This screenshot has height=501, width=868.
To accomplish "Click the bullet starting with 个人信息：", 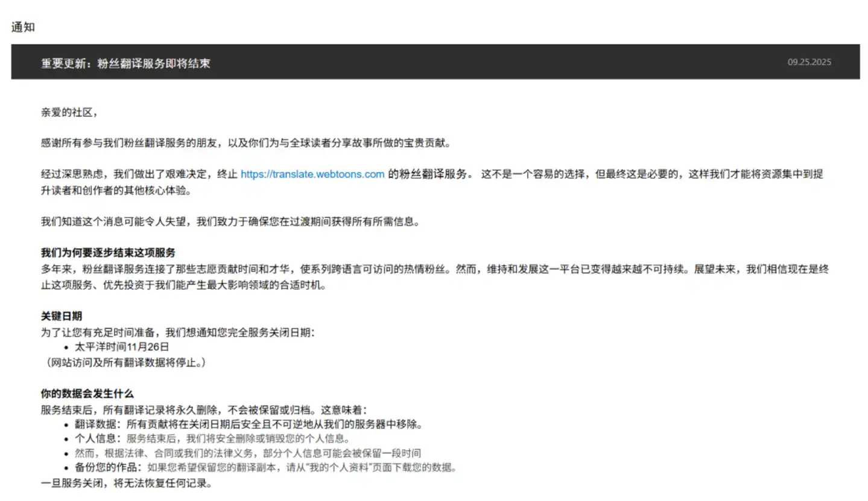I will (x=212, y=439).
